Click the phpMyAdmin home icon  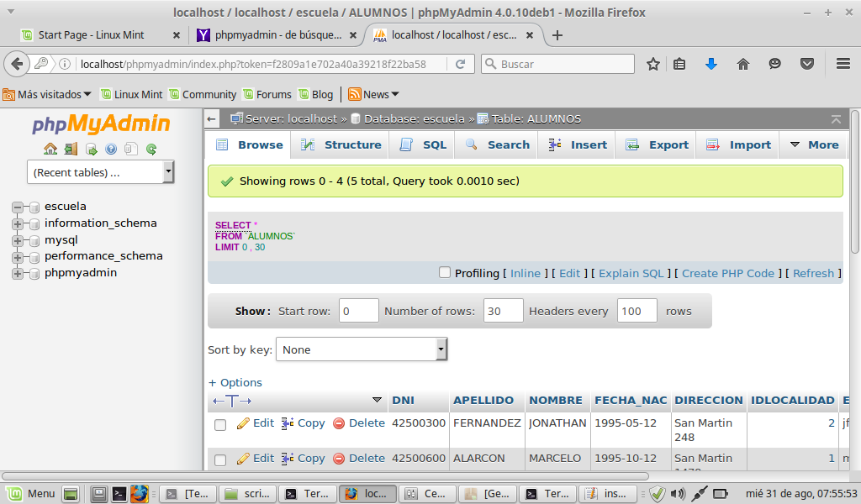[50, 150]
